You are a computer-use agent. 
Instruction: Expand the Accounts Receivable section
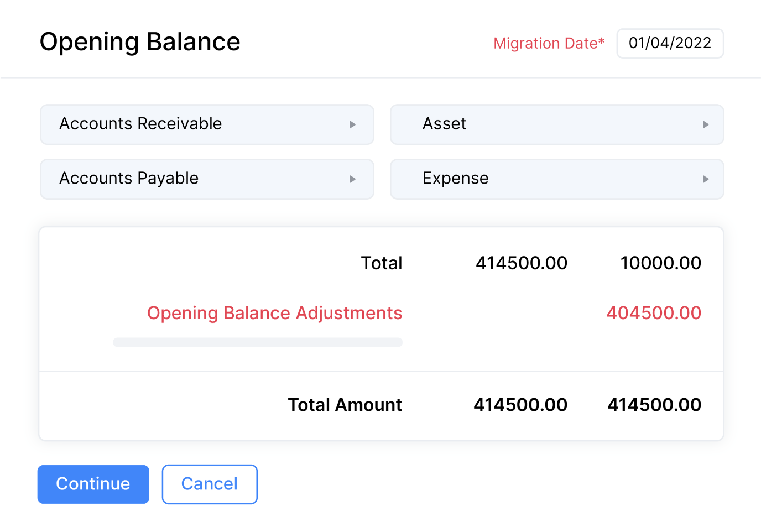pos(207,124)
